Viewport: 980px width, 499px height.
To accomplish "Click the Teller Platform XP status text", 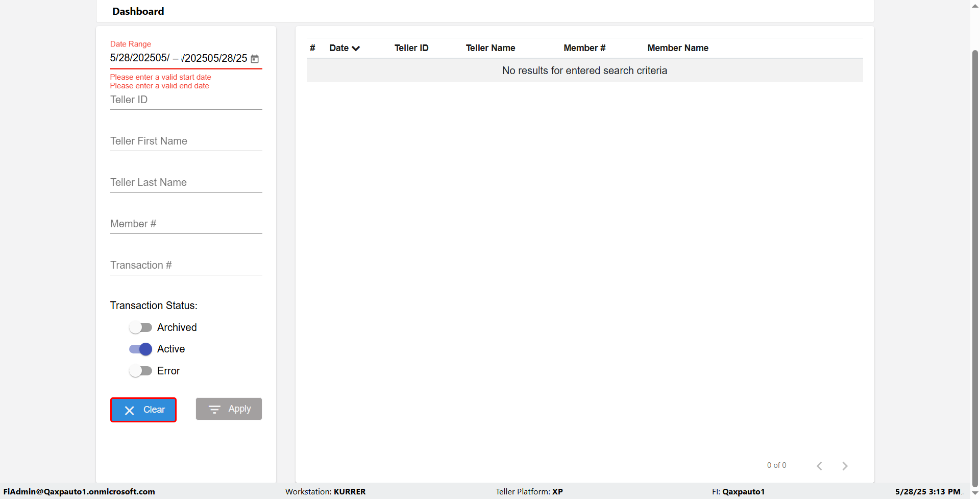I will pos(529,492).
